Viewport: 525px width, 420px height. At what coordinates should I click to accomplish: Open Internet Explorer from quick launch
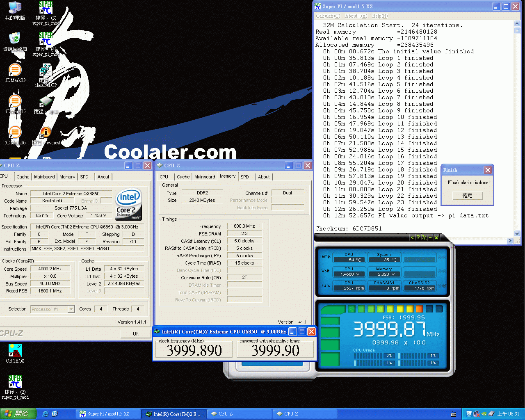45,414
